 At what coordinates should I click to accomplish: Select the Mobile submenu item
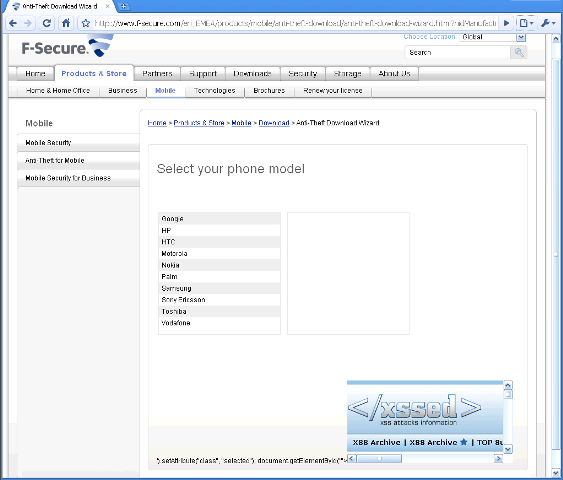click(x=166, y=91)
